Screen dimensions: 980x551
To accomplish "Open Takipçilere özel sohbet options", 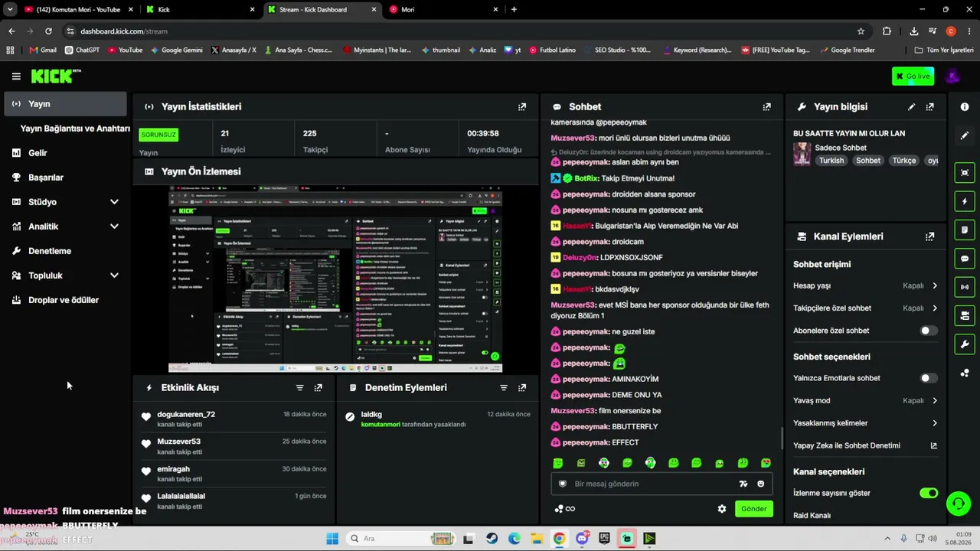I will (x=865, y=308).
